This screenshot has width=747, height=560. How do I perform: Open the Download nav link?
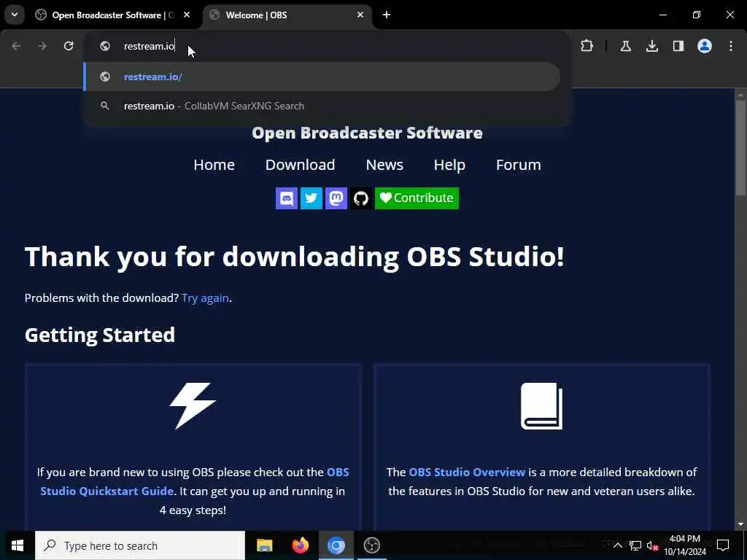pyautogui.click(x=300, y=165)
